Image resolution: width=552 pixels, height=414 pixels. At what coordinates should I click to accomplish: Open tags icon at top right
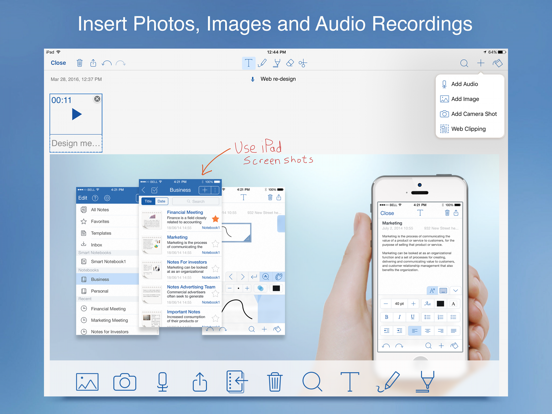point(497,63)
